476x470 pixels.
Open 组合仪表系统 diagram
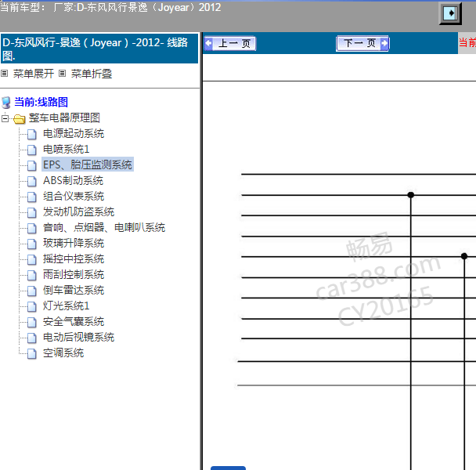(x=74, y=197)
